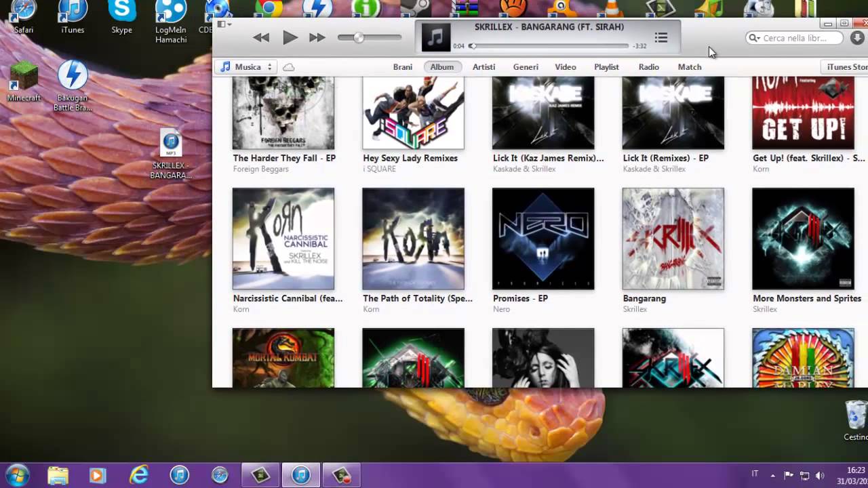The height and width of the screenshot is (488, 868).
Task: Open the search magnifier options dropdown
Action: (x=754, y=38)
